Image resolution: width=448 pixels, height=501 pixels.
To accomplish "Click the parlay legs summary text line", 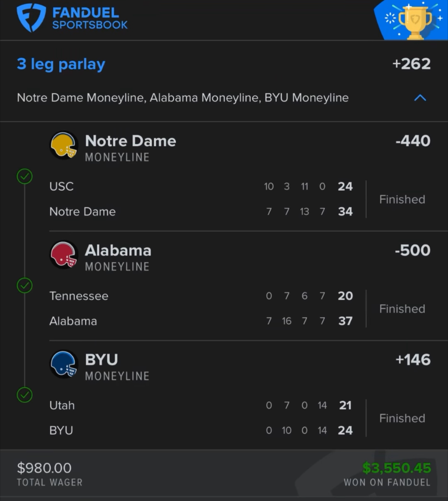I will click(183, 98).
